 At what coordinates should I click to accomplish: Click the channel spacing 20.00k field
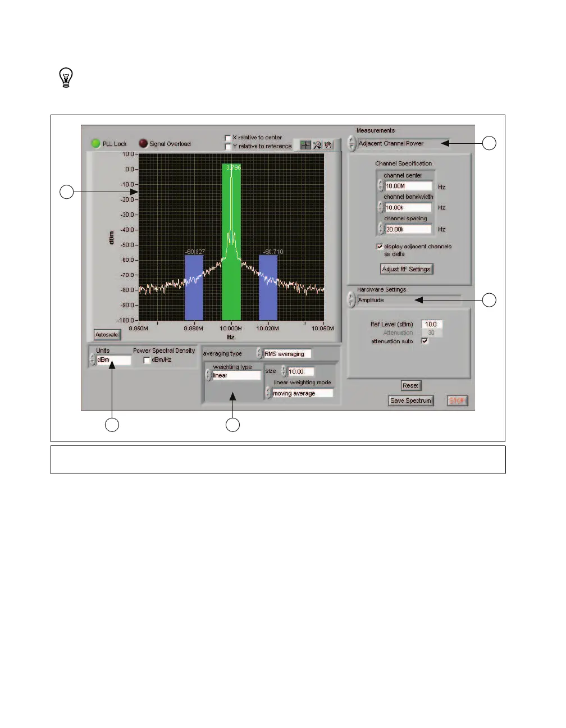409,229
